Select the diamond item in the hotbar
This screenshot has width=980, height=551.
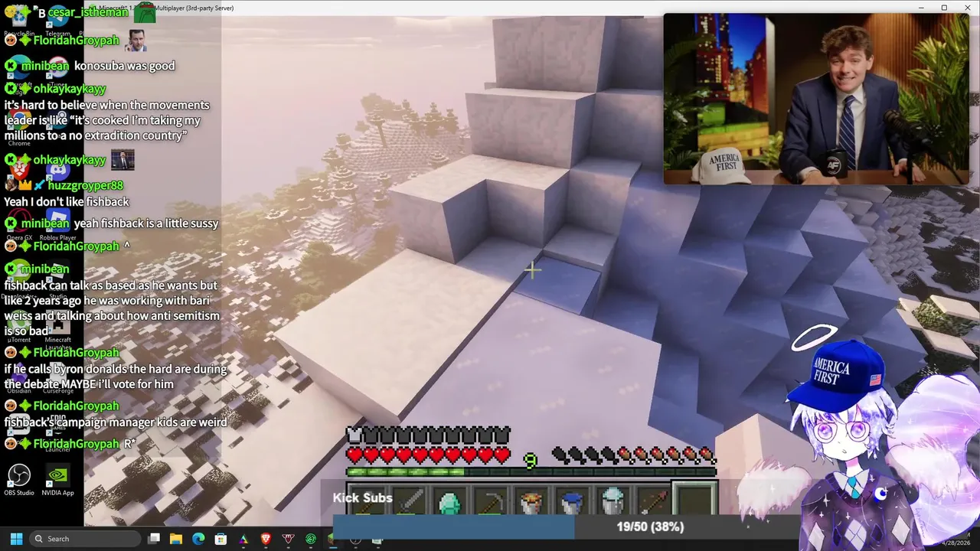pos(450,502)
